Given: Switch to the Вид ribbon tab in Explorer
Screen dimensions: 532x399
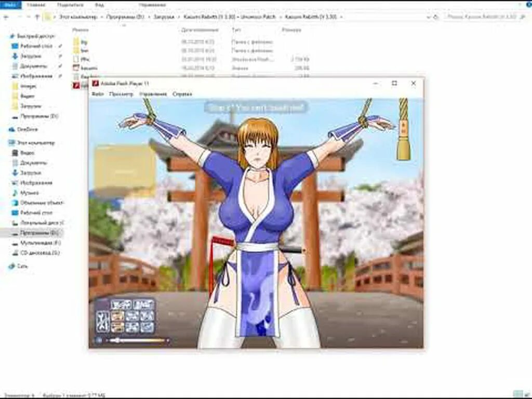Looking at the screenshot, I should coord(99,5).
